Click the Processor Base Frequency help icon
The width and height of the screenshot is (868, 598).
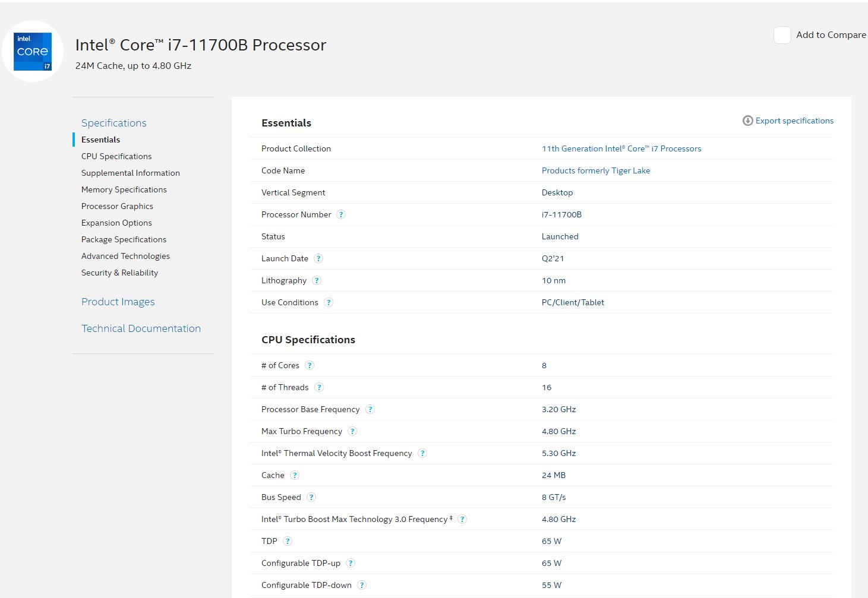(370, 409)
